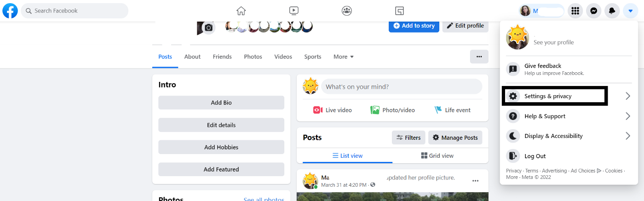The width and height of the screenshot is (644, 201).
Task: Expand Settings & privacy chevron
Action: (x=628, y=96)
